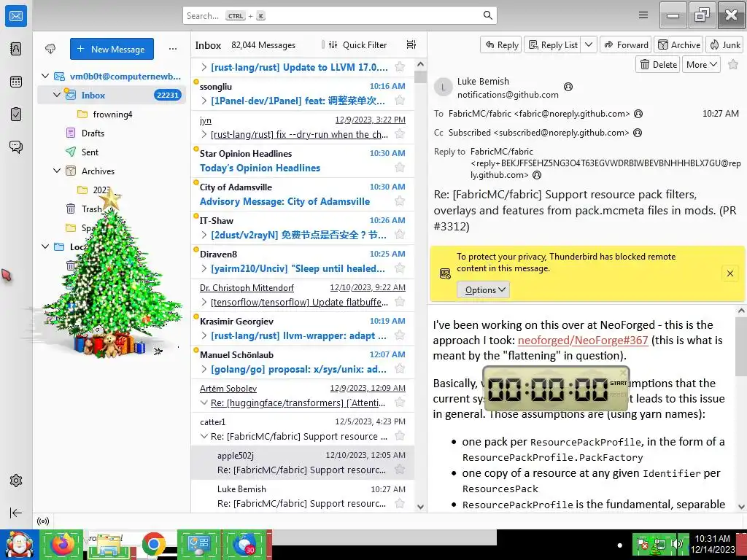The width and height of the screenshot is (747, 560).
Task: Click the Santa Start button
Action: [19, 544]
